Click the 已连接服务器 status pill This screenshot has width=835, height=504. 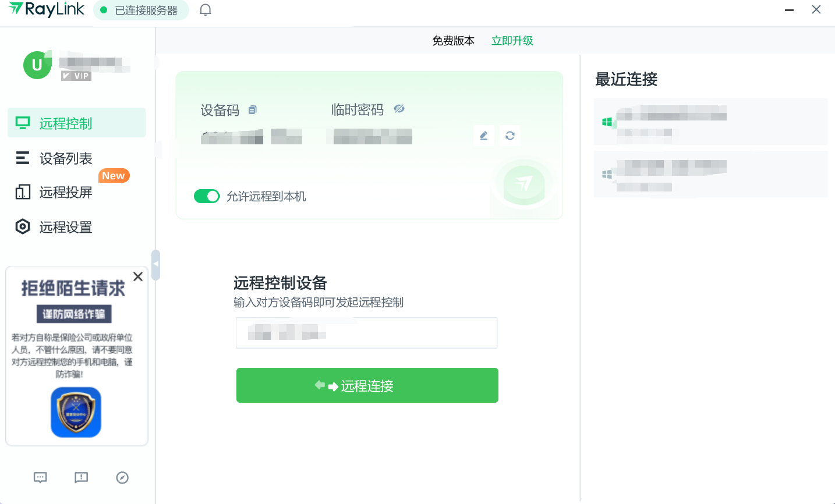pos(141,10)
